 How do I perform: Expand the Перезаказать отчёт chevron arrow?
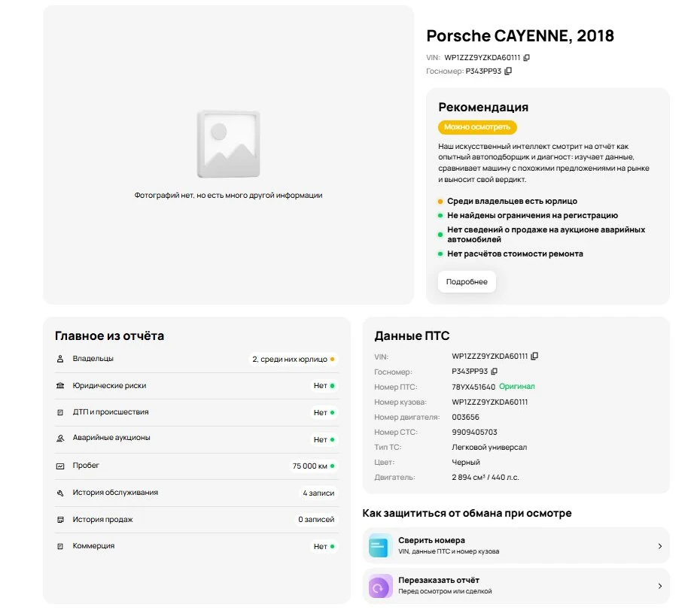[x=659, y=585]
